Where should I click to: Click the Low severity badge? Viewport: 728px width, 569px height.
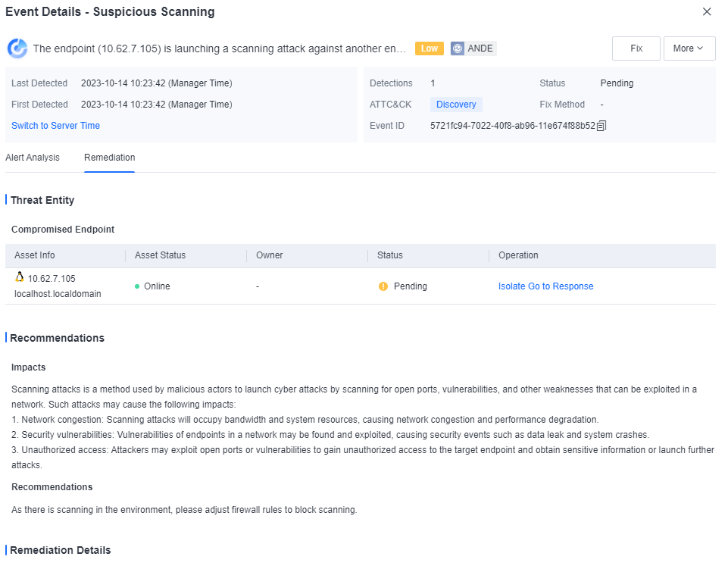[430, 48]
